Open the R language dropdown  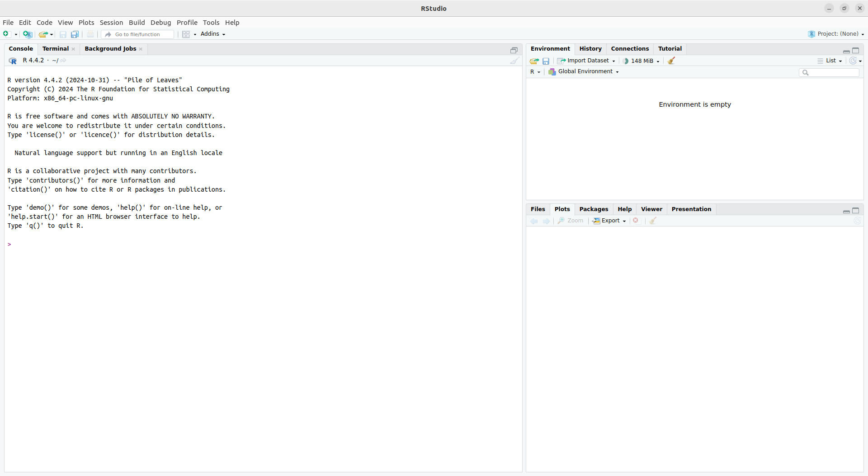[535, 72]
